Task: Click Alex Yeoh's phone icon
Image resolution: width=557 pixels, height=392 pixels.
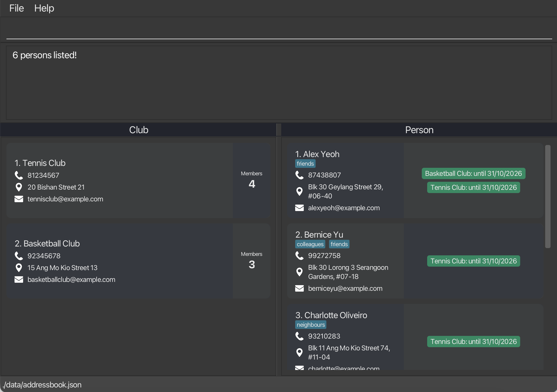Action: click(299, 175)
